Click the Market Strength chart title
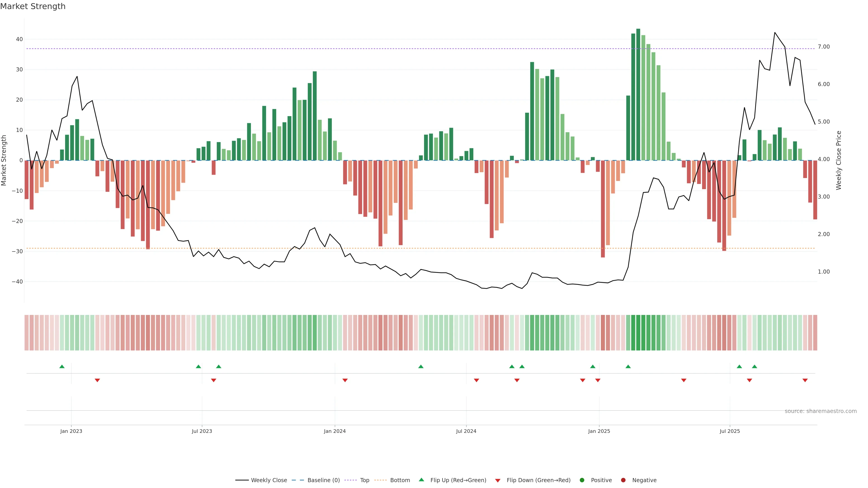The image size is (868, 488). pyautogui.click(x=33, y=6)
